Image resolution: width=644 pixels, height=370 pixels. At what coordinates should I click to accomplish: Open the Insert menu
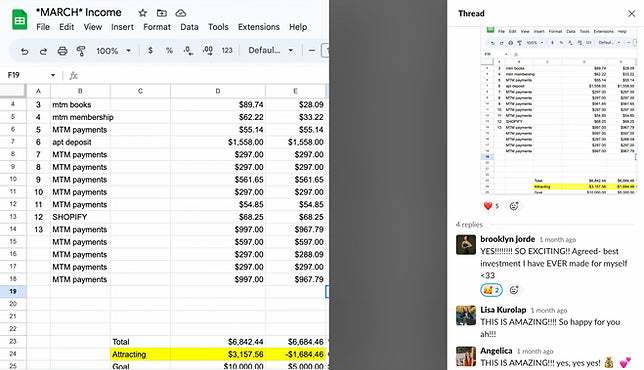[x=122, y=27]
